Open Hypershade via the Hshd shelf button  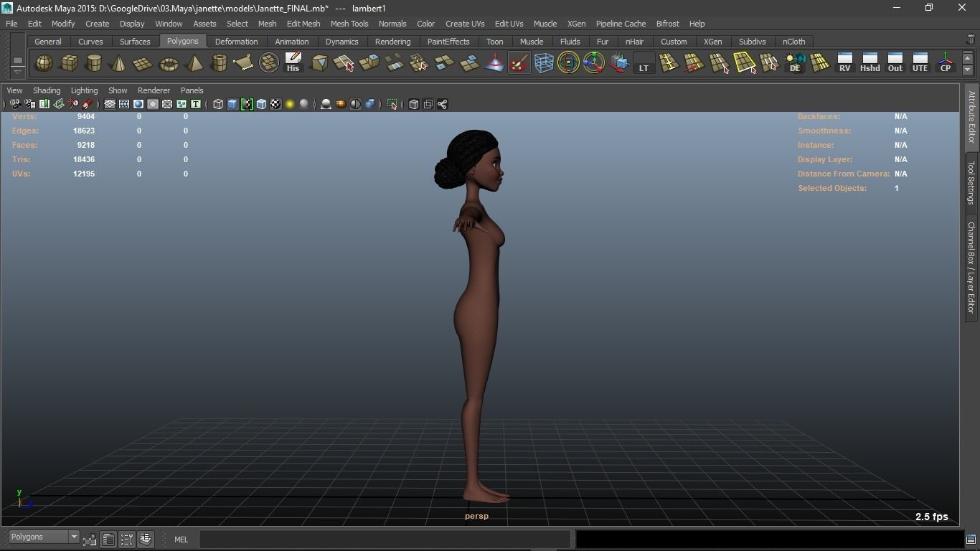pos(870,63)
